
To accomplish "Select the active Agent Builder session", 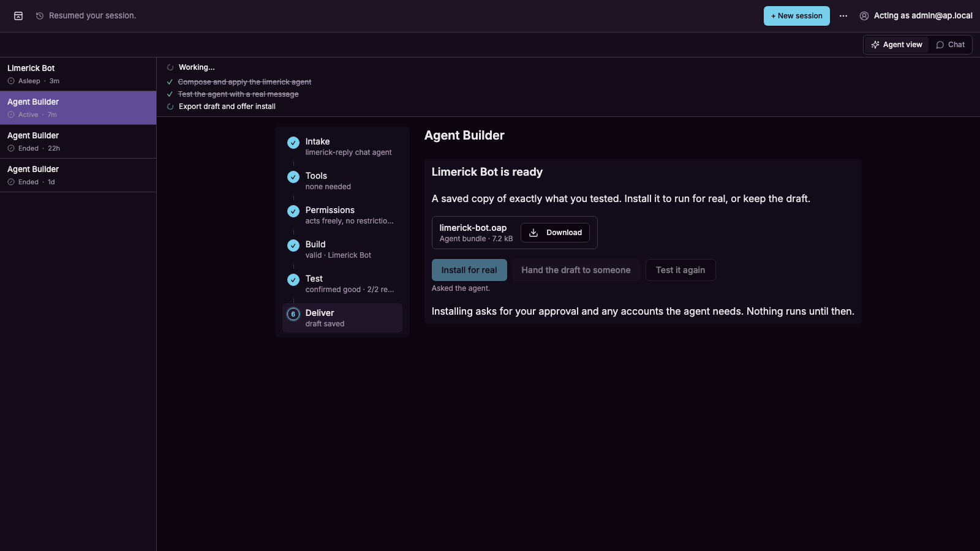I will pos(78,108).
